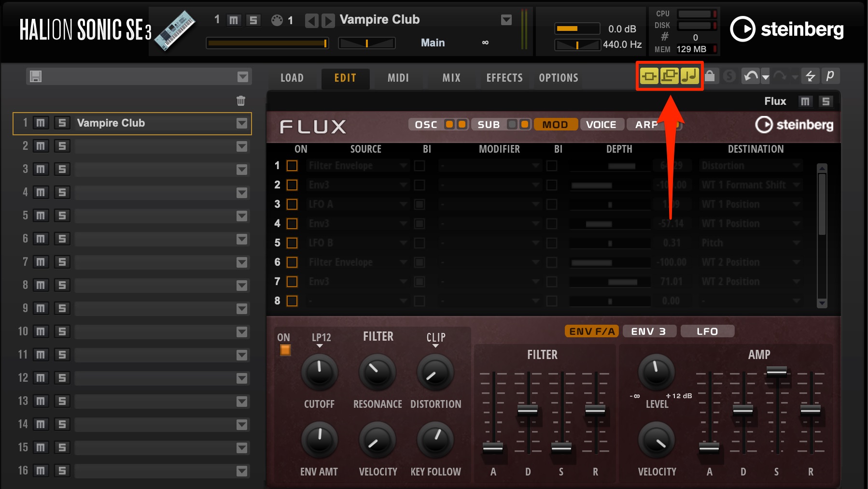The image size is (868, 489).
Task: Open slot 1 Vampire Club dropdown arrow
Action: point(242,123)
